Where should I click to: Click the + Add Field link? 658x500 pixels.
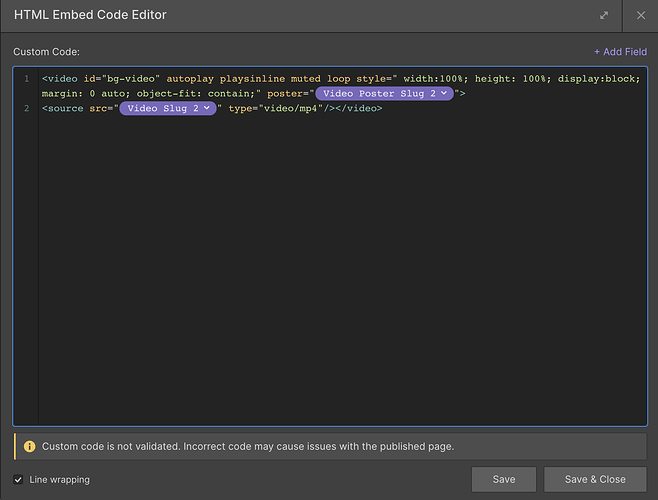pyautogui.click(x=620, y=52)
